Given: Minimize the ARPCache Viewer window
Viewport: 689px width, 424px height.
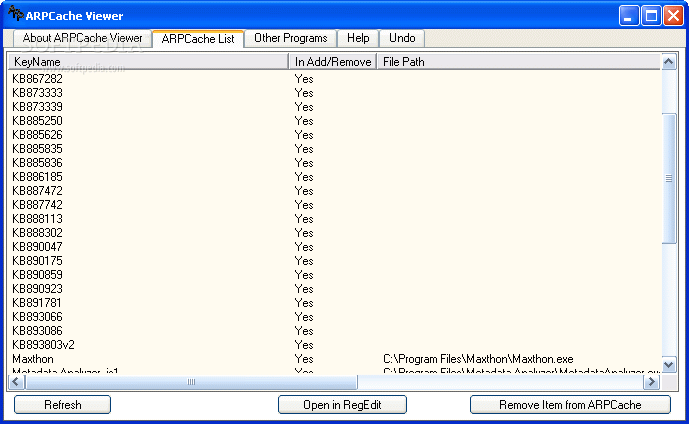Looking at the screenshot, I should click(629, 16).
